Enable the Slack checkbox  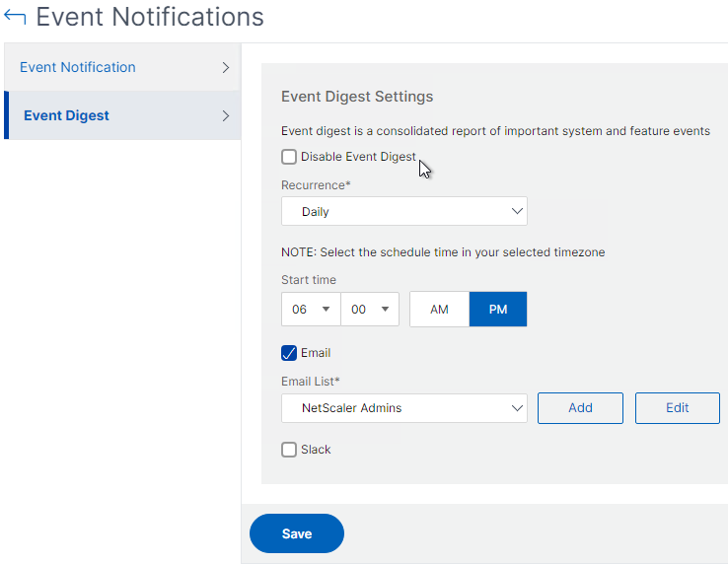[289, 450]
